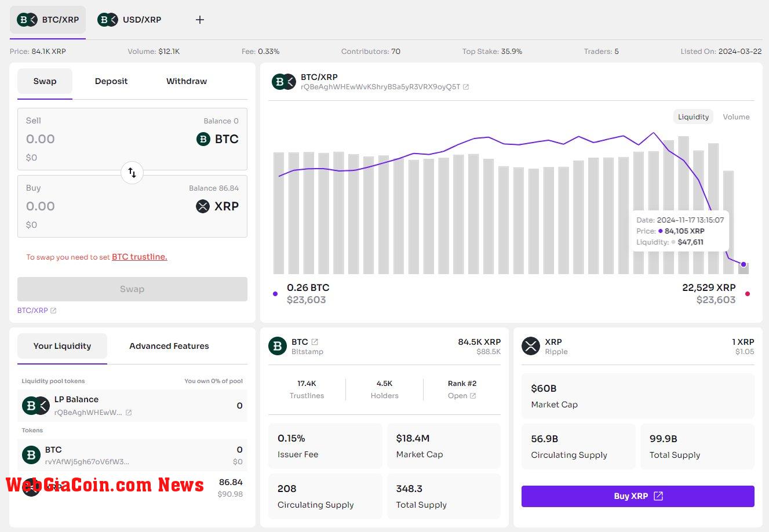Open BTC/XRP external link icon below Swap button
The width and height of the screenshot is (769, 532).
pos(53,311)
